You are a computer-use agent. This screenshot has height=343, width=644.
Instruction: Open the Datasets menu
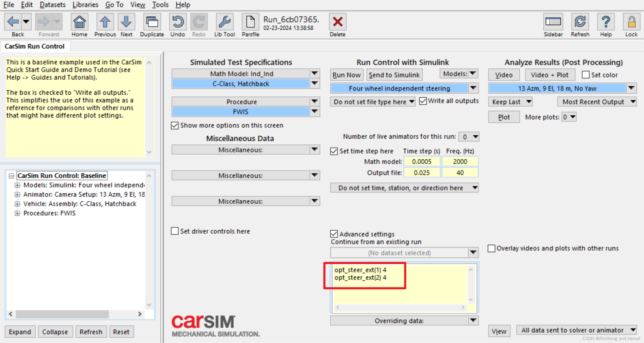click(x=52, y=5)
